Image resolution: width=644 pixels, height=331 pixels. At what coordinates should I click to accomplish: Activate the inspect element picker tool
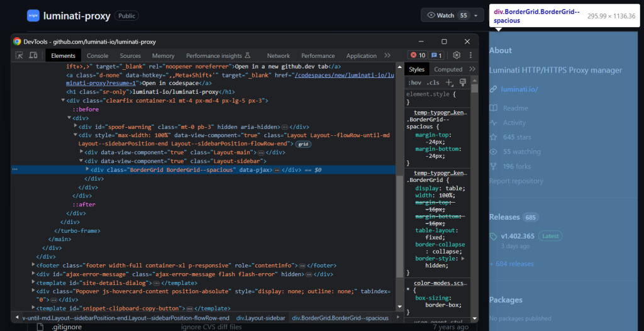[19, 56]
